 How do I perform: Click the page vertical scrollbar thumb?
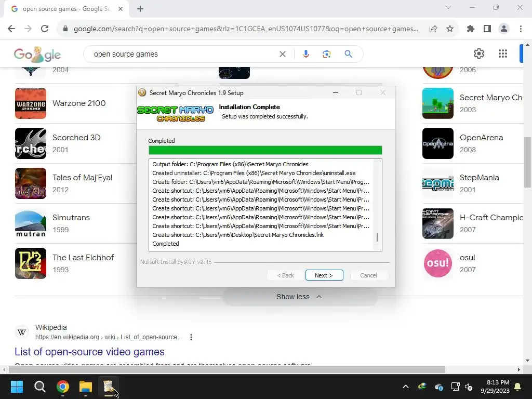pyautogui.click(x=527, y=162)
